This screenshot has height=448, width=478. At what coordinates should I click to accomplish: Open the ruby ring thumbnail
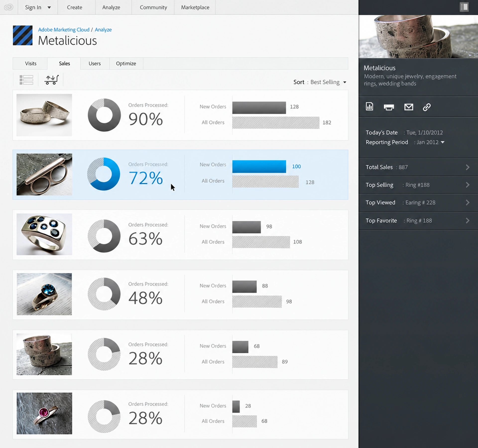pos(44,413)
